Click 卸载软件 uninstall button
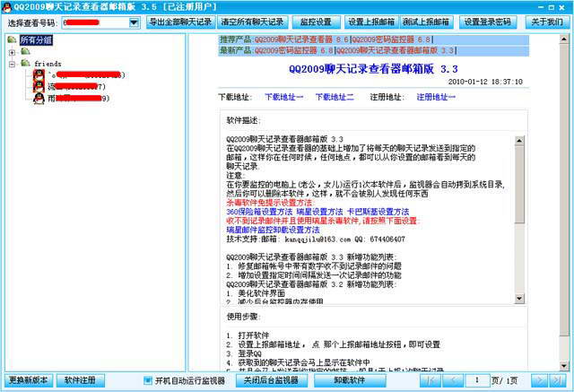 pyautogui.click(x=350, y=380)
